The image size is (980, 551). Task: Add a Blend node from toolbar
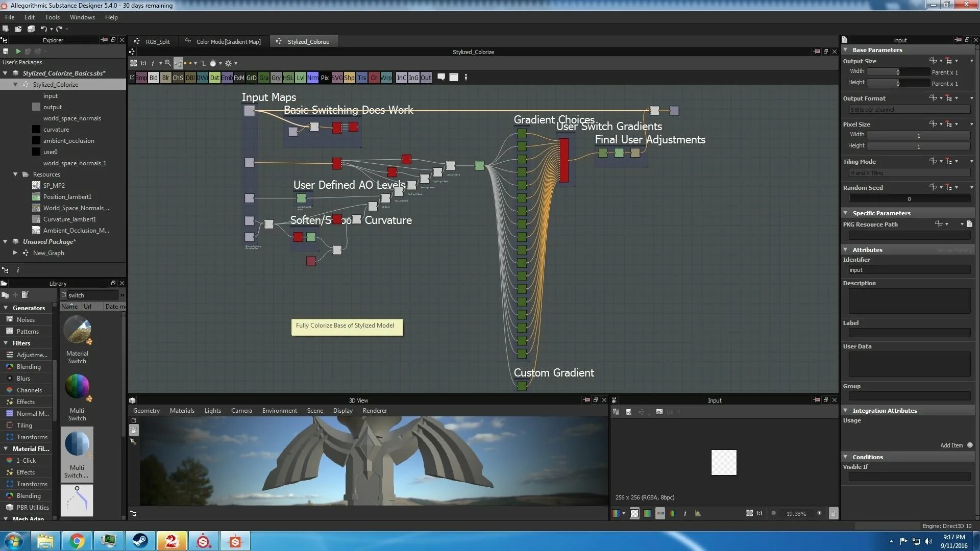153,78
